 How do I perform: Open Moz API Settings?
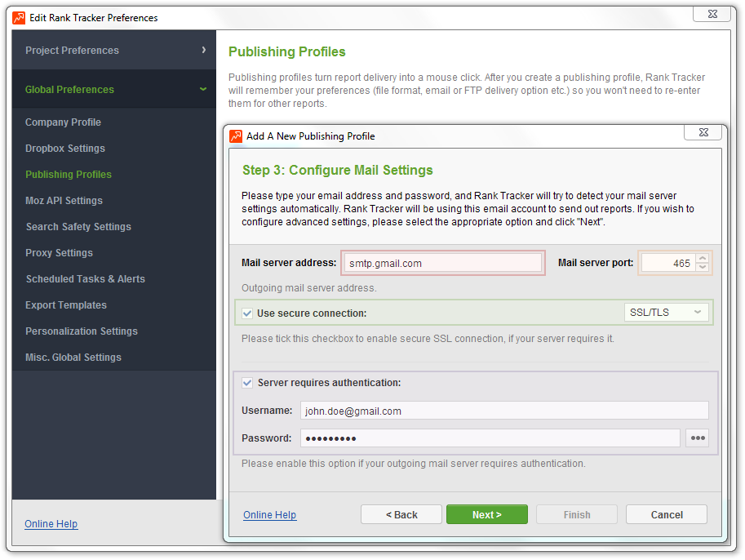pos(64,201)
